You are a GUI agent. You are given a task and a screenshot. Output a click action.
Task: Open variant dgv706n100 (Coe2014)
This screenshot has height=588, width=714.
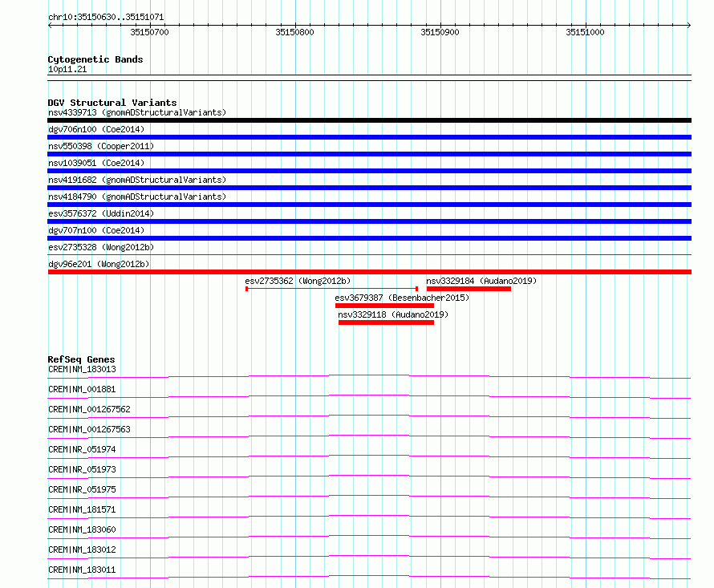(96, 129)
